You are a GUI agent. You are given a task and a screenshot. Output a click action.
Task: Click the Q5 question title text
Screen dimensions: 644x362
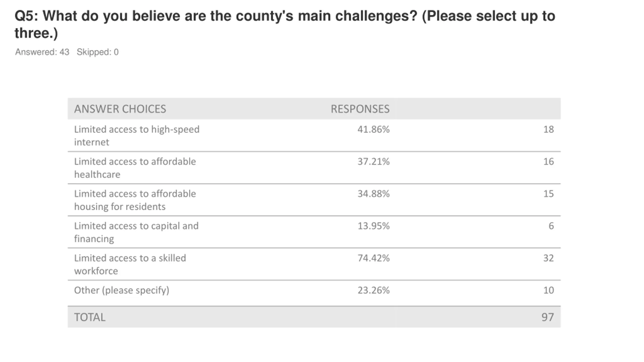click(x=285, y=24)
